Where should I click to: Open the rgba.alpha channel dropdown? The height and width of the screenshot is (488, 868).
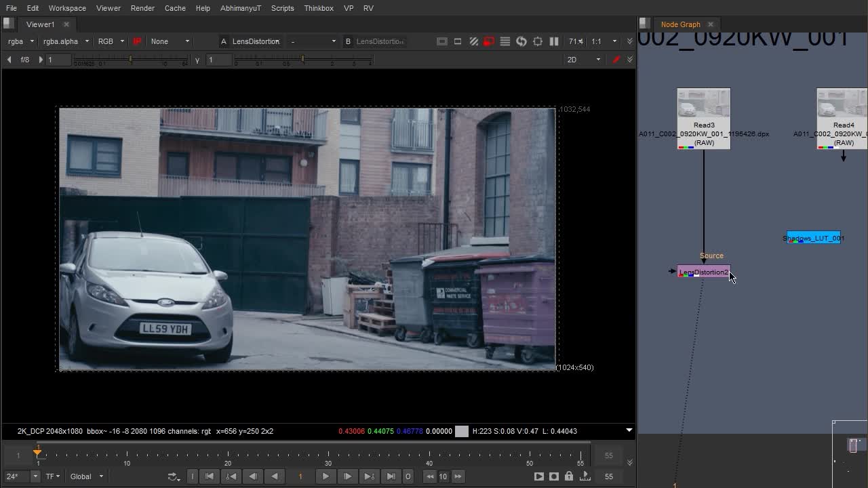[x=66, y=41]
